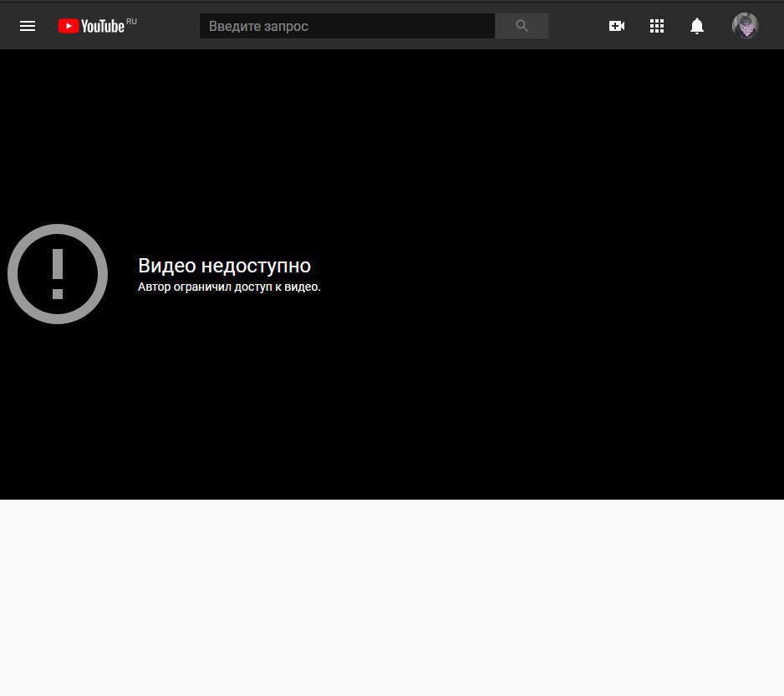The height and width of the screenshot is (696, 784).
Task: Click 'Автор ограничил доступ к видео.' text
Action: tap(229, 287)
